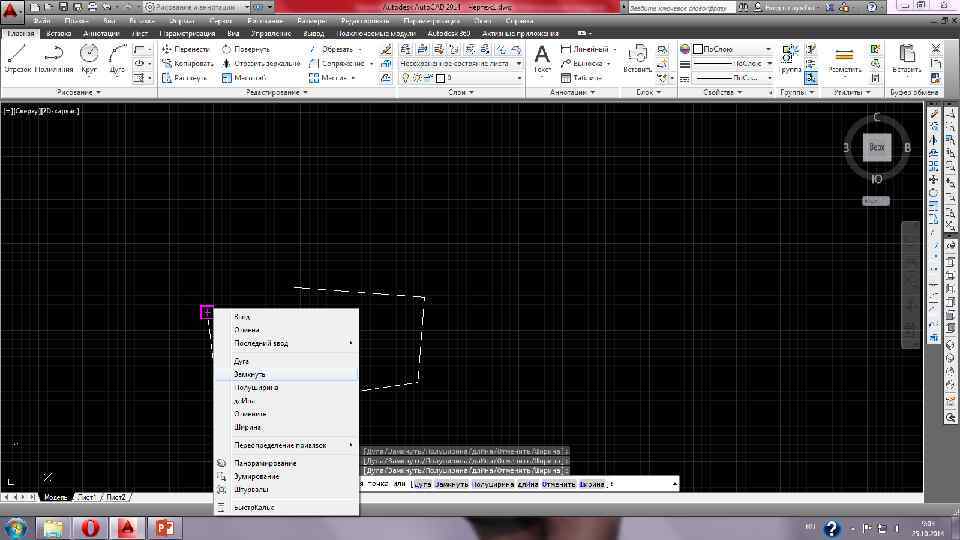Screen dimensions: 960x540
Task: Switch to the Вставка ribbon tab
Action: coord(58,33)
